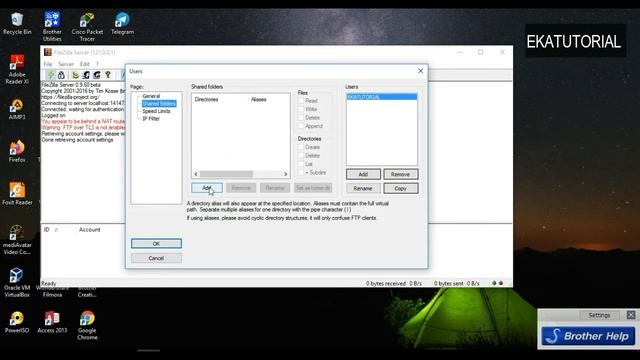The image size is (640, 360).
Task: Select the General page in tree
Action: click(151, 96)
